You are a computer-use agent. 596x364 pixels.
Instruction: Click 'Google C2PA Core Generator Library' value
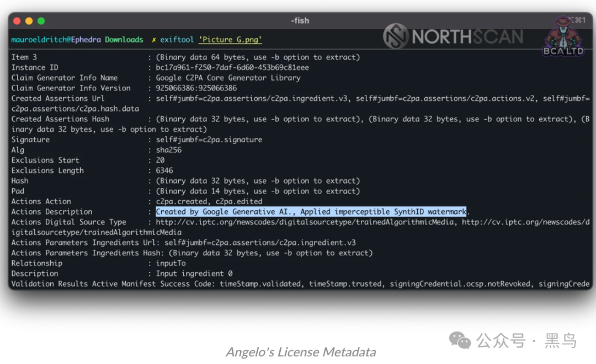228,78
